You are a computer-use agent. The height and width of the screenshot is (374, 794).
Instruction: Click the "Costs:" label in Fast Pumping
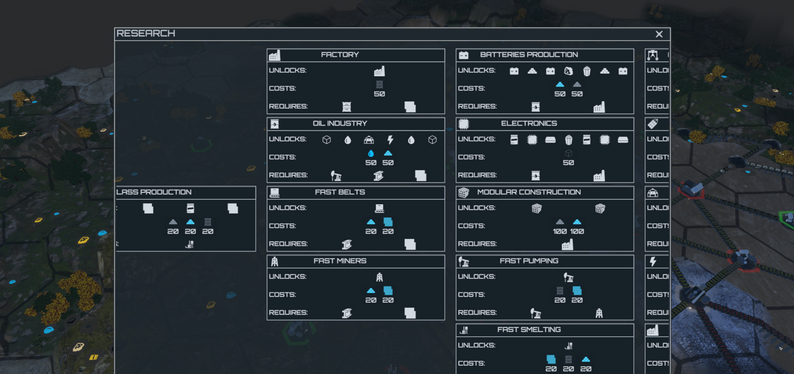472,295
